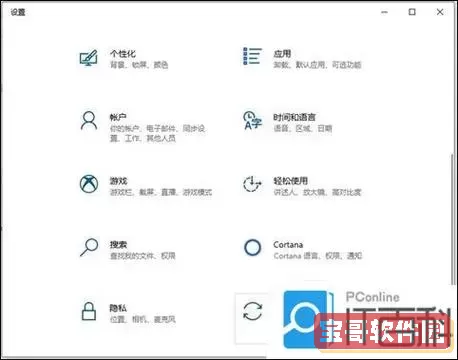Click the 帐户 heading
458x360 pixels.
point(118,117)
